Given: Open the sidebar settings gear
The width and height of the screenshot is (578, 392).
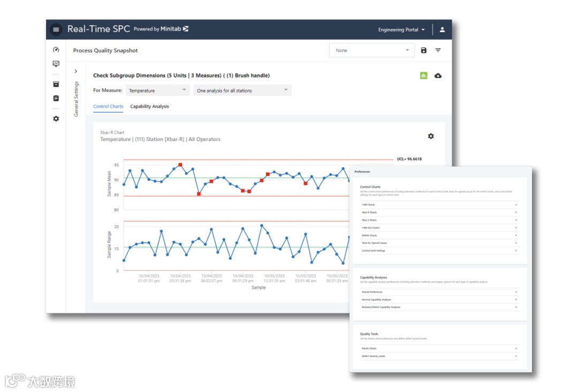Looking at the screenshot, I should click(x=56, y=119).
